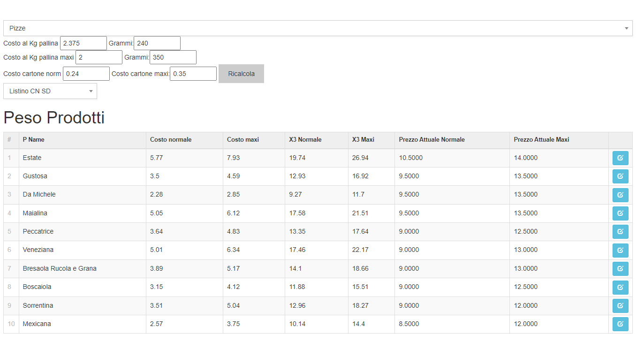The image size is (644, 342).
Task: Click the edit icon for Estate row
Action: (620, 158)
